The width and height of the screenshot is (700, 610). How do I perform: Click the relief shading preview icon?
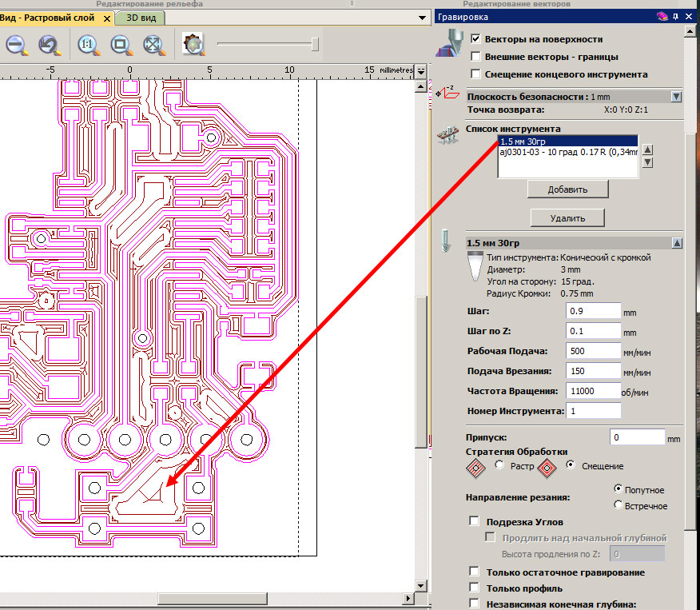tap(193, 44)
